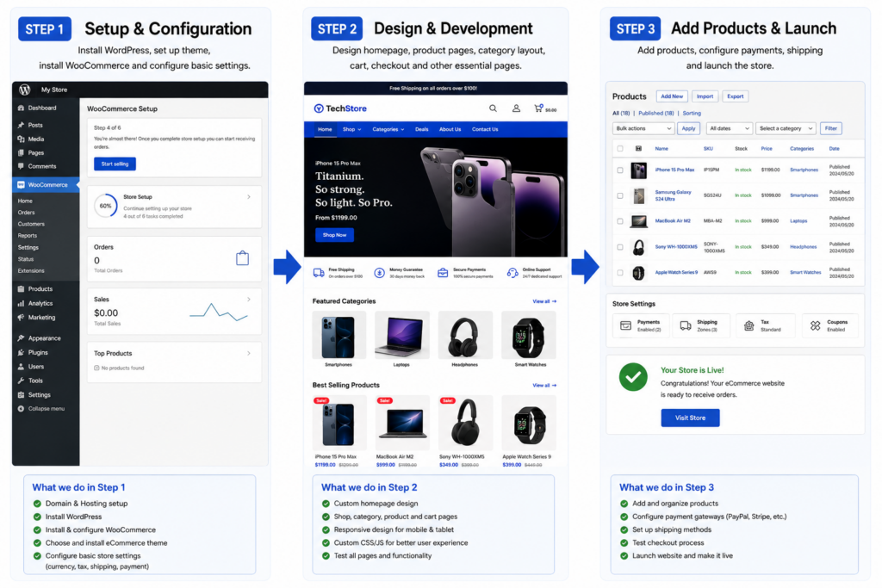Open Extensions under WooCommerce submenu
This screenshot has height=588, width=882.
[31, 270]
